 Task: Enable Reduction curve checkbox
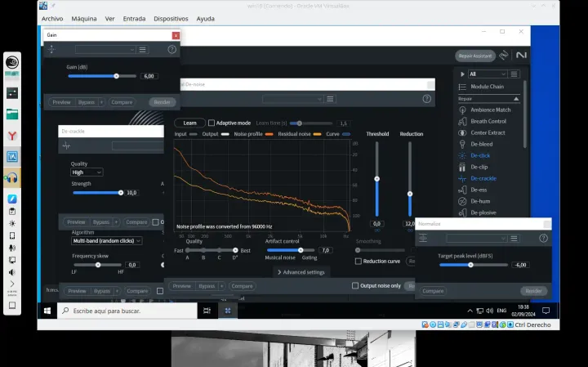(x=359, y=262)
